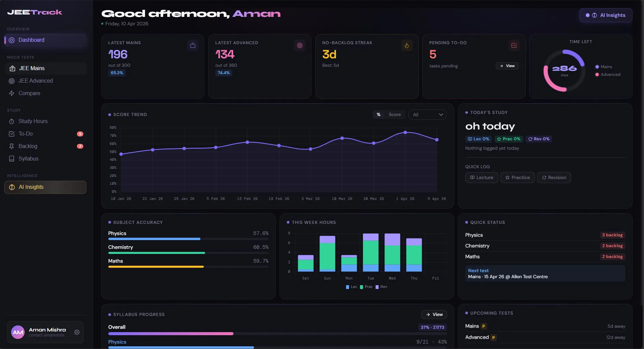This screenshot has height=349, width=644.
Task: Click the AI Insights button in the header
Action: (x=606, y=15)
